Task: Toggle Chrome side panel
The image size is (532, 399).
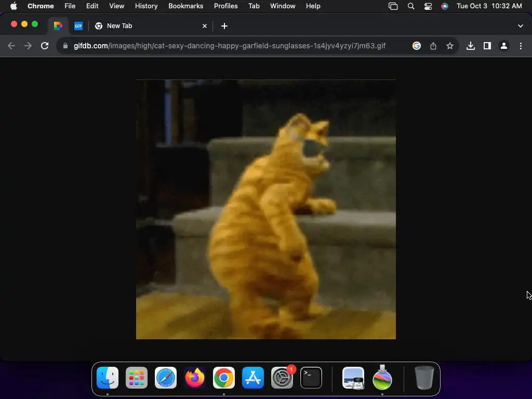Action: pyautogui.click(x=487, y=46)
